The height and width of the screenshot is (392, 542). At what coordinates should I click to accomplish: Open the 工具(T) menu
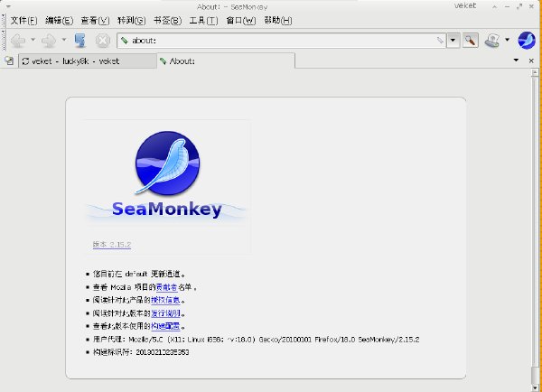click(203, 21)
